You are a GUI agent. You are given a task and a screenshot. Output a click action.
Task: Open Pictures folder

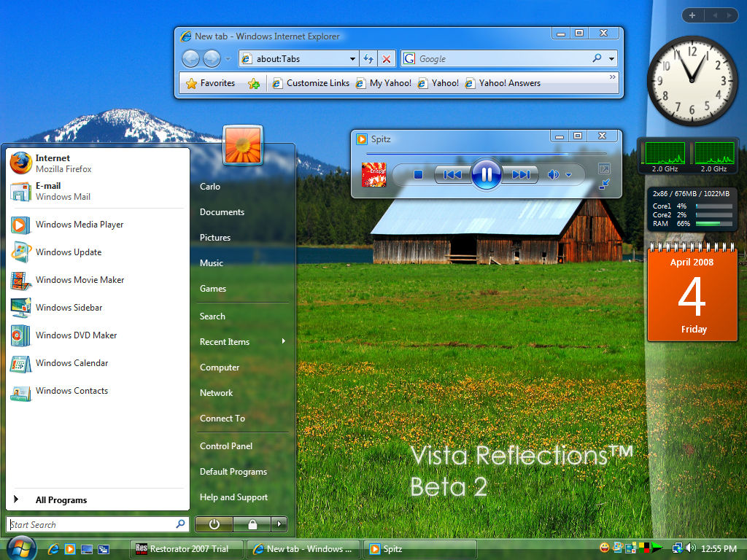coord(215,237)
